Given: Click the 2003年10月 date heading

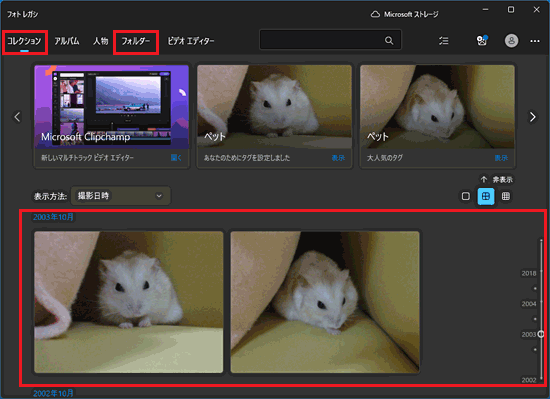Looking at the screenshot, I should click(x=53, y=217).
